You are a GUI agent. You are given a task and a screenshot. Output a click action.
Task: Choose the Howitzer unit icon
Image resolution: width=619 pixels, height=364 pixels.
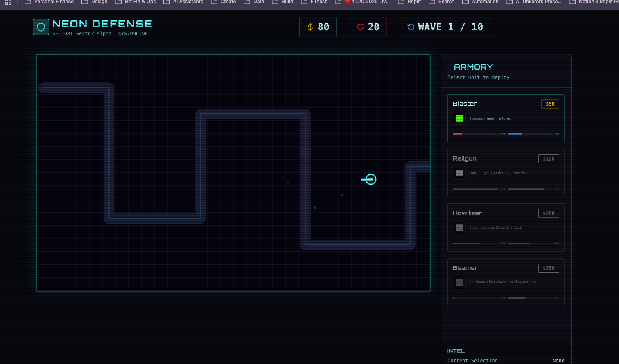(x=459, y=228)
